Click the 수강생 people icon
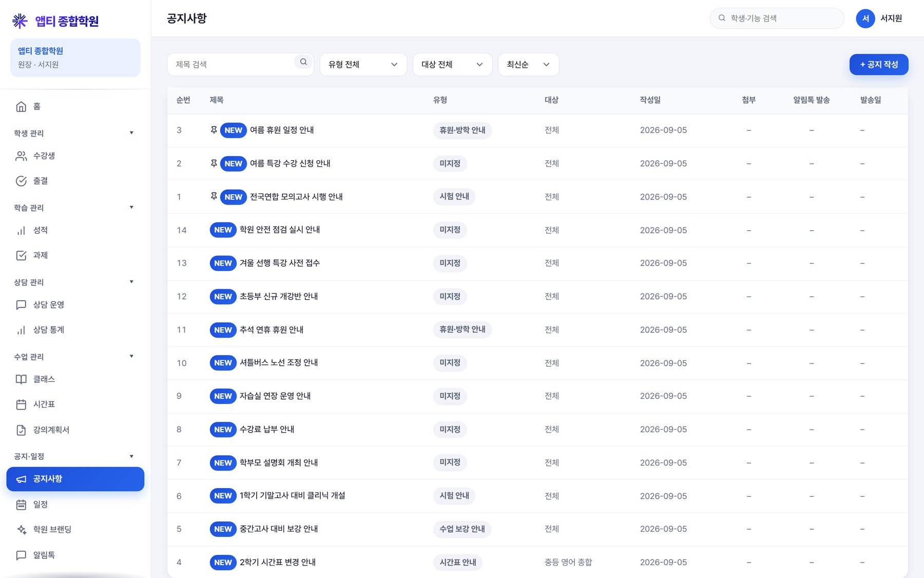The width and height of the screenshot is (924, 578). click(x=21, y=156)
